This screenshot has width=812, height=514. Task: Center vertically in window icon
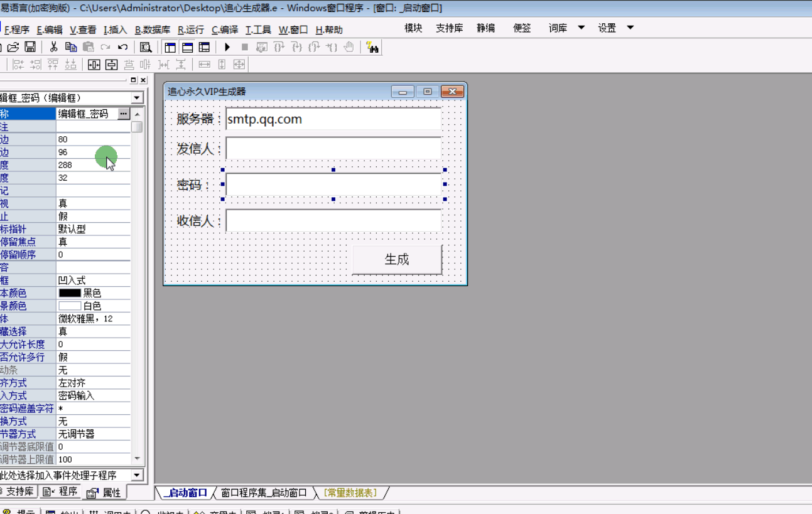pos(112,64)
